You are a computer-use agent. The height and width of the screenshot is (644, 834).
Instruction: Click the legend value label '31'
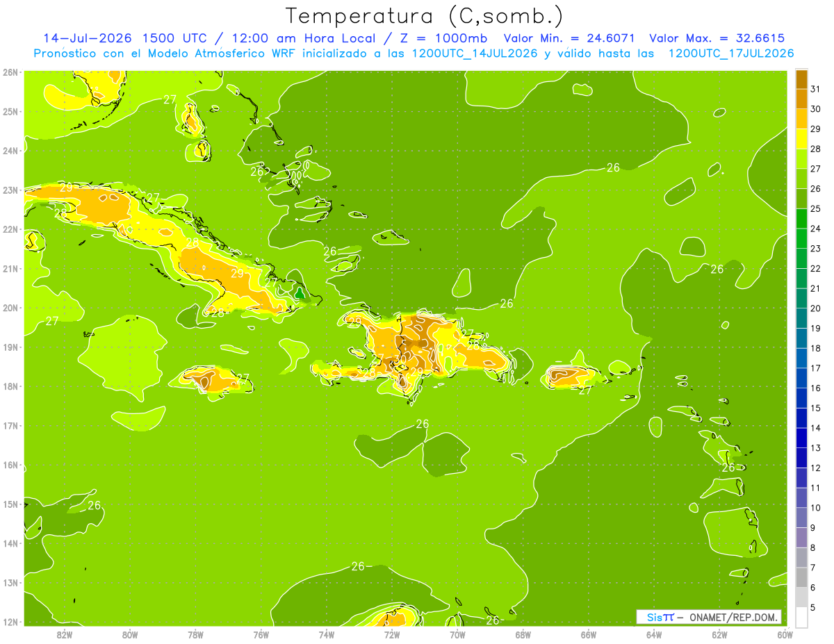coord(815,88)
